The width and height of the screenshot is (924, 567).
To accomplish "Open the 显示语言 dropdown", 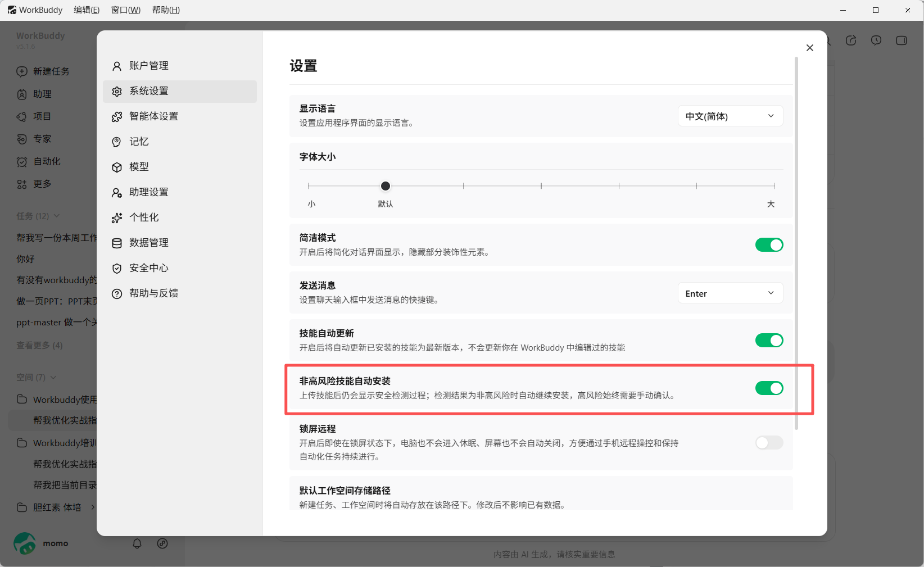I will [x=730, y=116].
